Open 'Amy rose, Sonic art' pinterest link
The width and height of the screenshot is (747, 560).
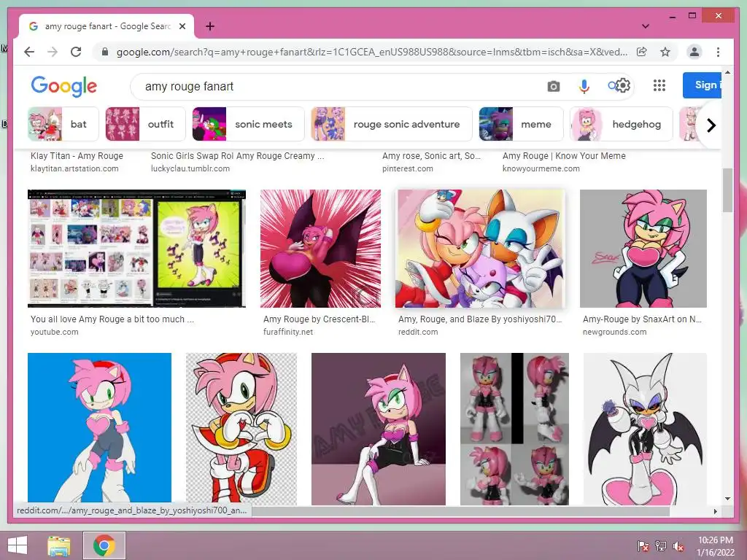point(431,156)
